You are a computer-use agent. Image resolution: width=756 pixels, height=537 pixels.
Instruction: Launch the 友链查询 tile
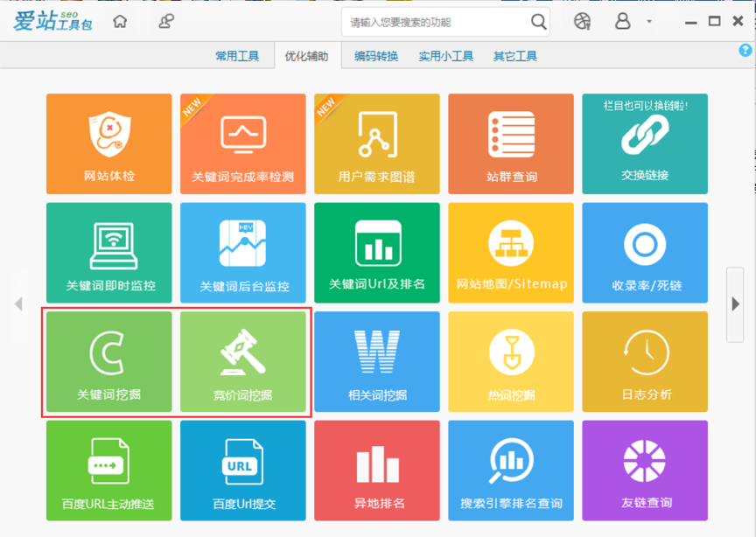(645, 471)
